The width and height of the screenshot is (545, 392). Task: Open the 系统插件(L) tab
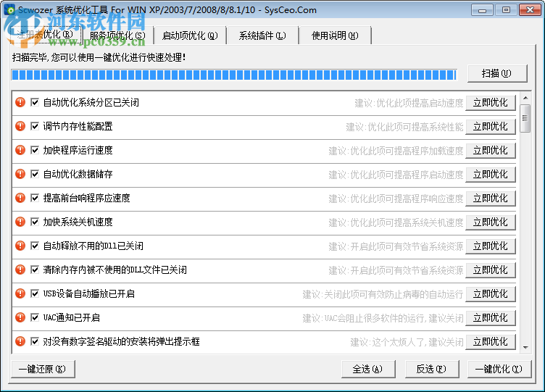262,36
